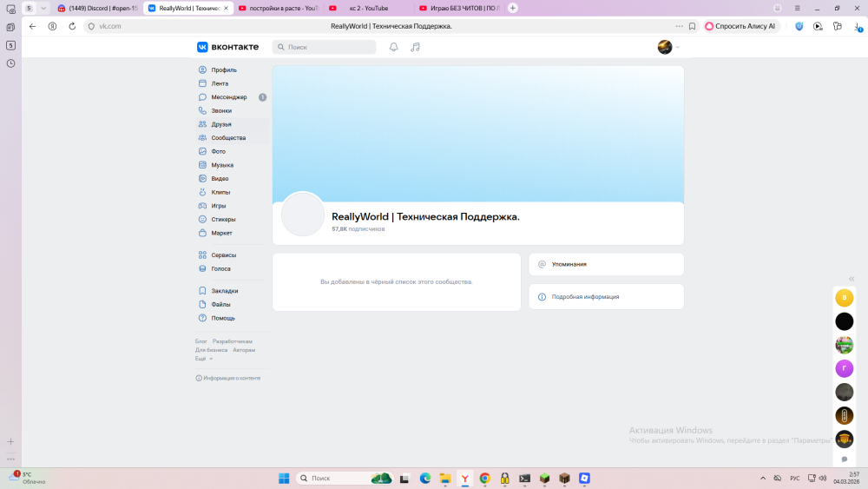Click the Клипы sidebar icon
868x489 pixels.
(x=202, y=192)
